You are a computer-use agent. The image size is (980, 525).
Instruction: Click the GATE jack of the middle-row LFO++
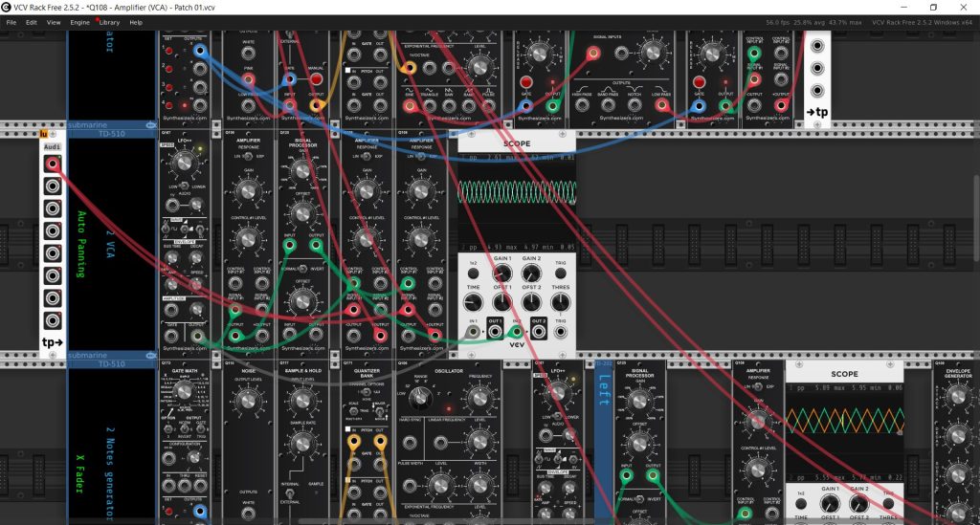pos(171,336)
